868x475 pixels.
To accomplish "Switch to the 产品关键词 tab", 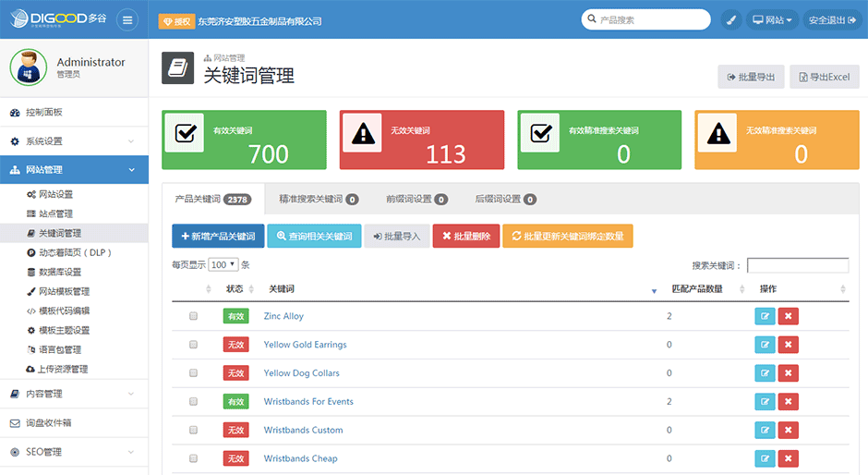I will pos(213,199).
